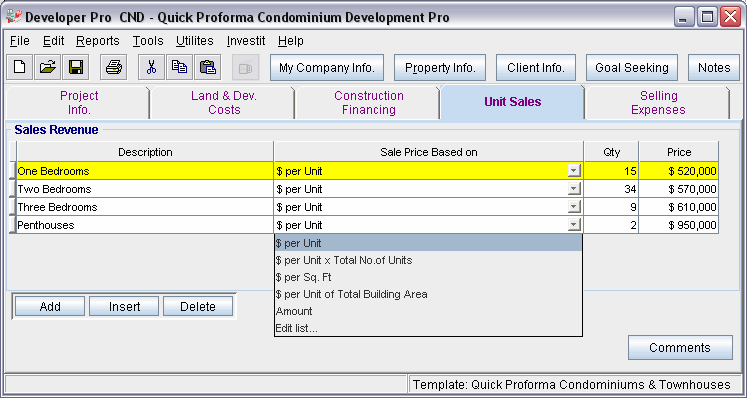The height and width of the screenshot is (398, 747).
Task: Open Goal Seeking
Action: coord(632,68)
